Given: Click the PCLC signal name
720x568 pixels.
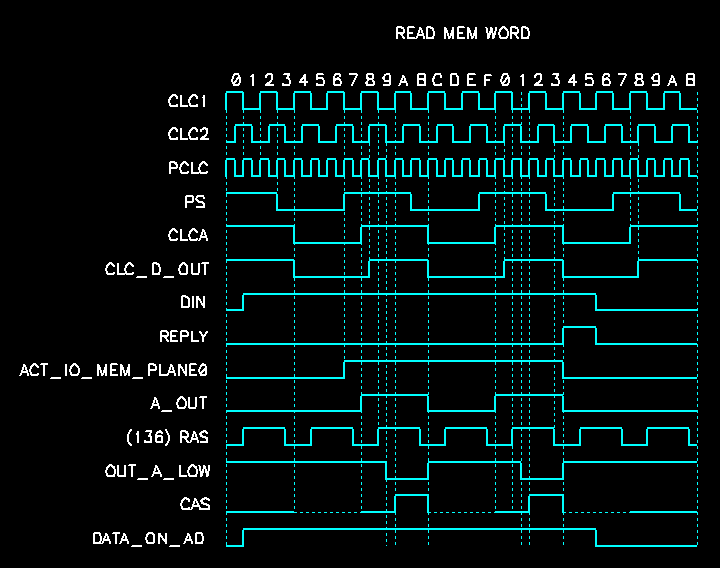Looking at the screenshot, I should pyautogui.click(x=187, y=168).
